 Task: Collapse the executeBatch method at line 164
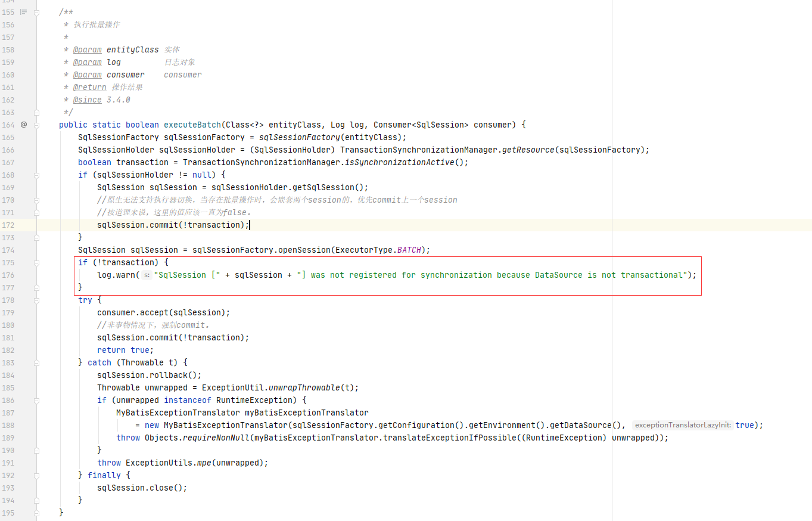coord(37,125)
